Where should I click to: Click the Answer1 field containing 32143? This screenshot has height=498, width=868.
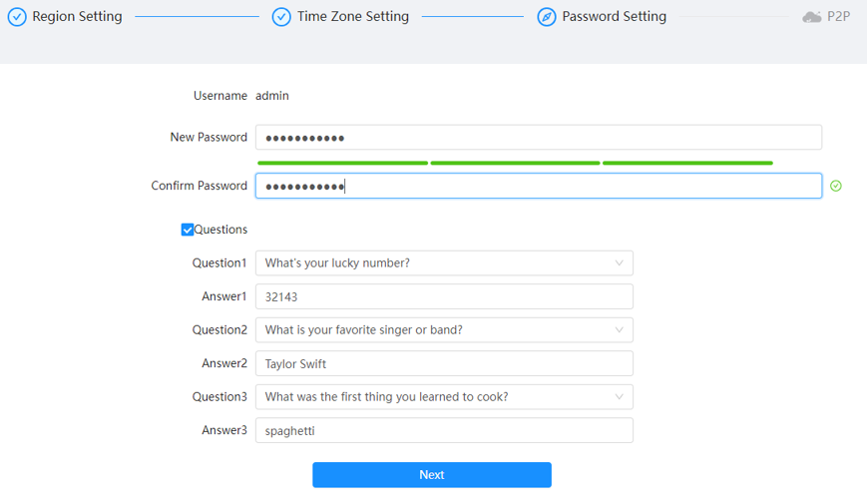[x=444, y=297]
